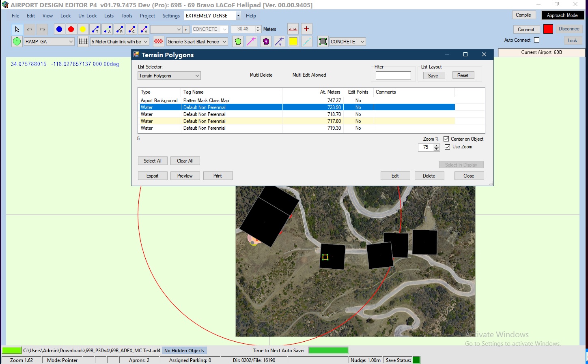The height and width of the screenshot is (364, 588).
Task: Click the red circle node tool
Action: click(x=71, y=29)
